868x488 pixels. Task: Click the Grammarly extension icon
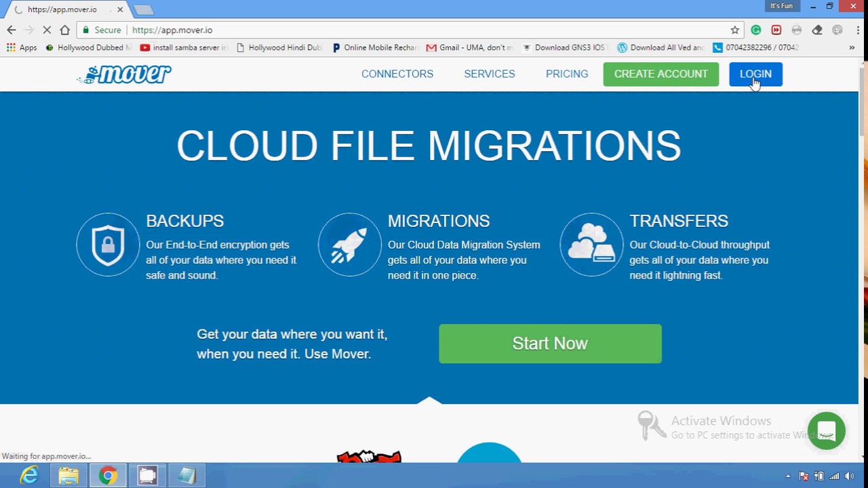(756, 30)
